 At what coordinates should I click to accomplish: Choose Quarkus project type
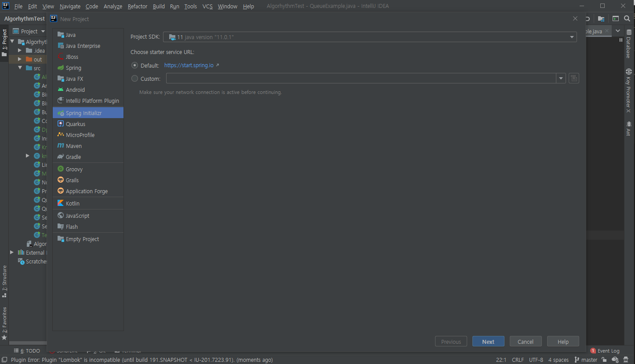(88, 124)
